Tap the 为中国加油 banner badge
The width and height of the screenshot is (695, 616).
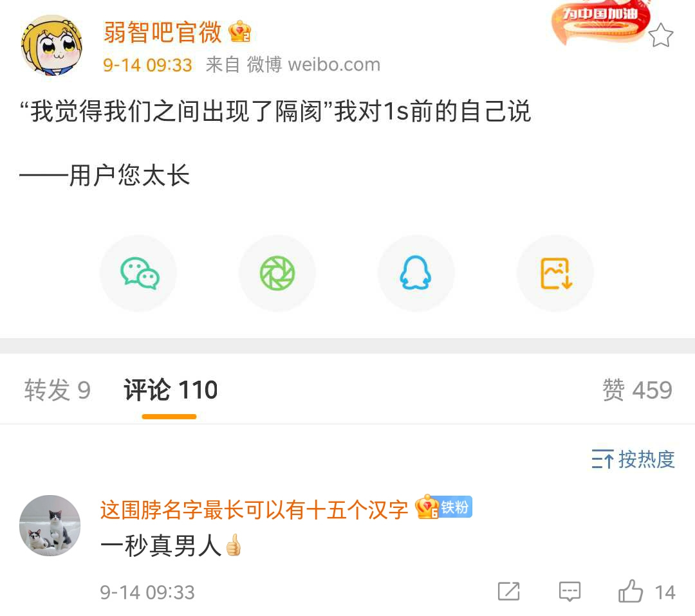pos(600,21)
